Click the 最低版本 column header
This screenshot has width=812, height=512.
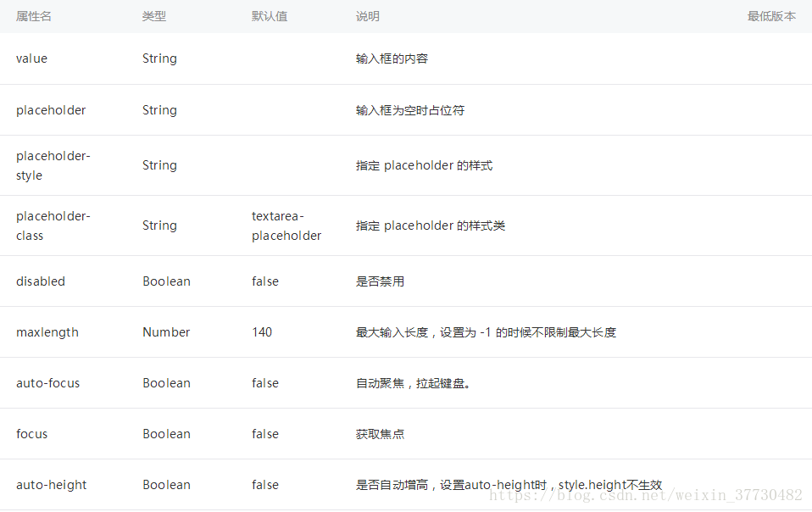(771, 17)
